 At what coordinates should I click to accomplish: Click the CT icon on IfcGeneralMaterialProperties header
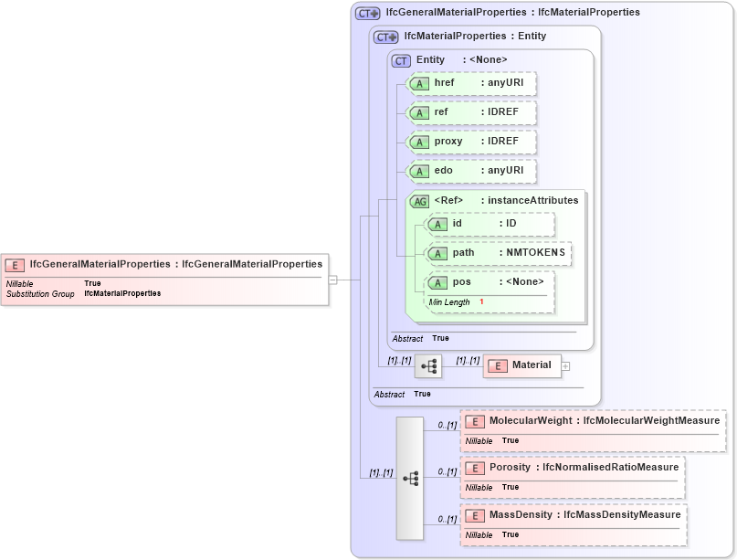[367, 12]
